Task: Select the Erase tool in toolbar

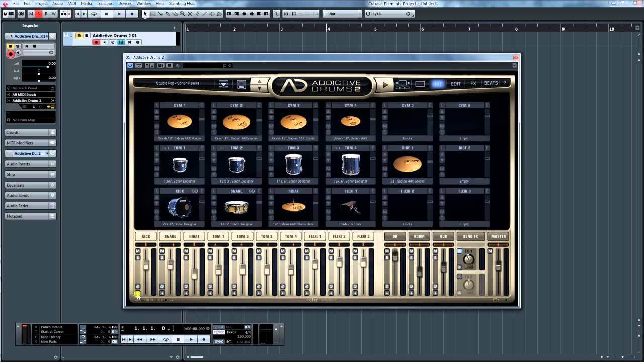Action: [175, 14]
